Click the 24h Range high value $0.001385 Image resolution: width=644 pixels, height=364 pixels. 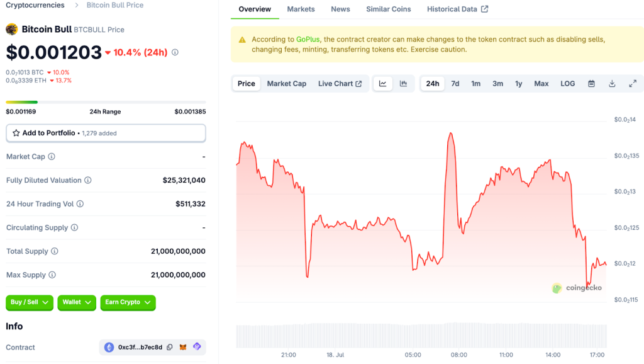[x=190, y=111]
